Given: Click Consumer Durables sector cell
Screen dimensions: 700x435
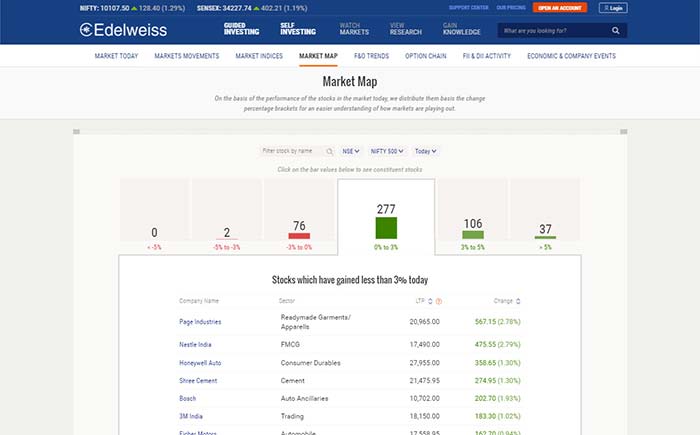Looking at the screenshot, I should point(310,363).
